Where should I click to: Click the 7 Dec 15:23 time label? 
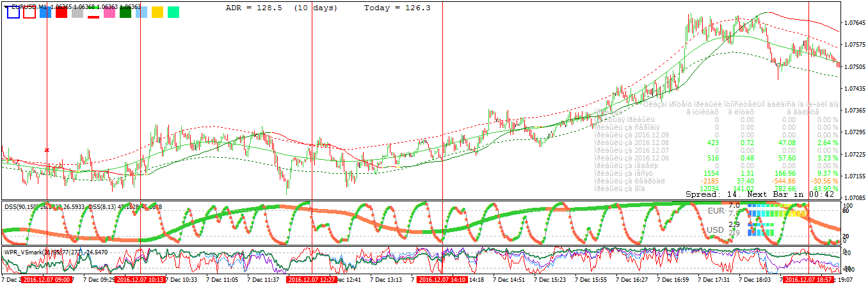click(550, 280)
